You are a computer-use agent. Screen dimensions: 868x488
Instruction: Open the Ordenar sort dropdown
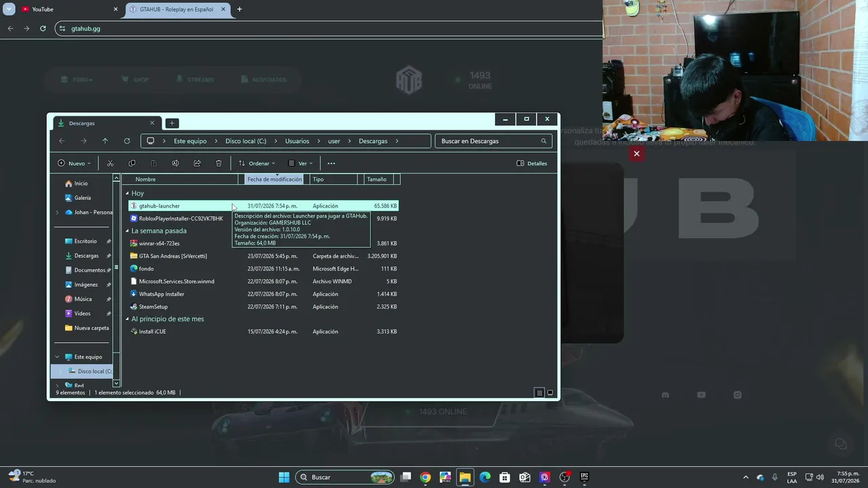pyautogui.click(x=256, y=163)
